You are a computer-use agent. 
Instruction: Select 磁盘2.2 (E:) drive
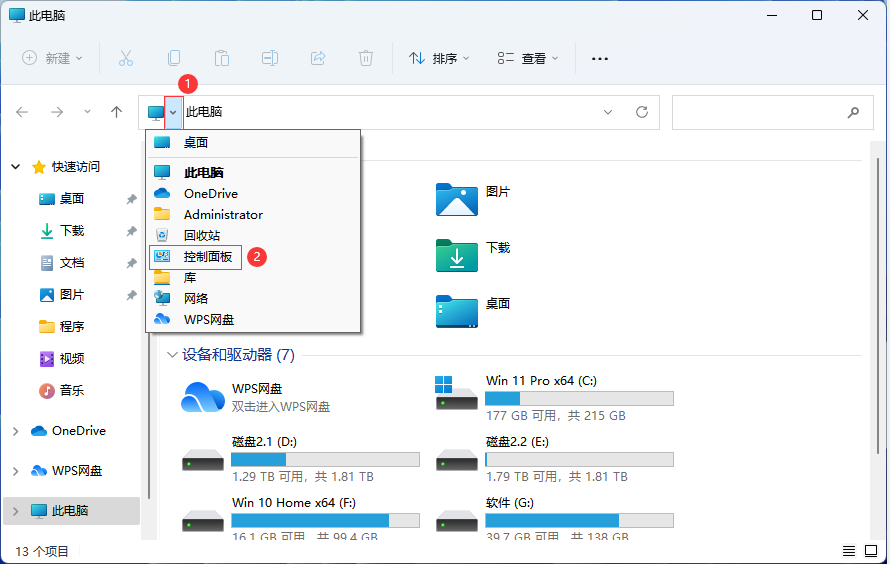tap(555, 459)
